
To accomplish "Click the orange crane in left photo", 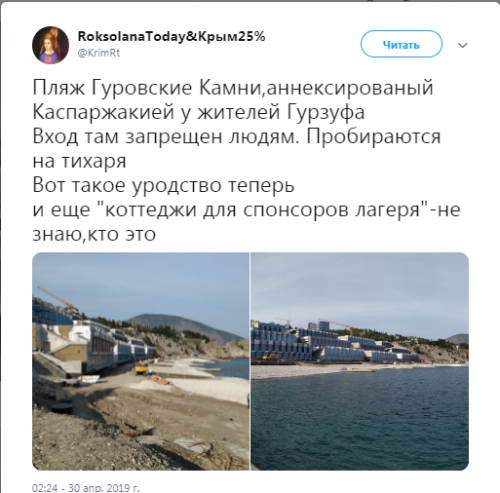I will pos(58,298).
